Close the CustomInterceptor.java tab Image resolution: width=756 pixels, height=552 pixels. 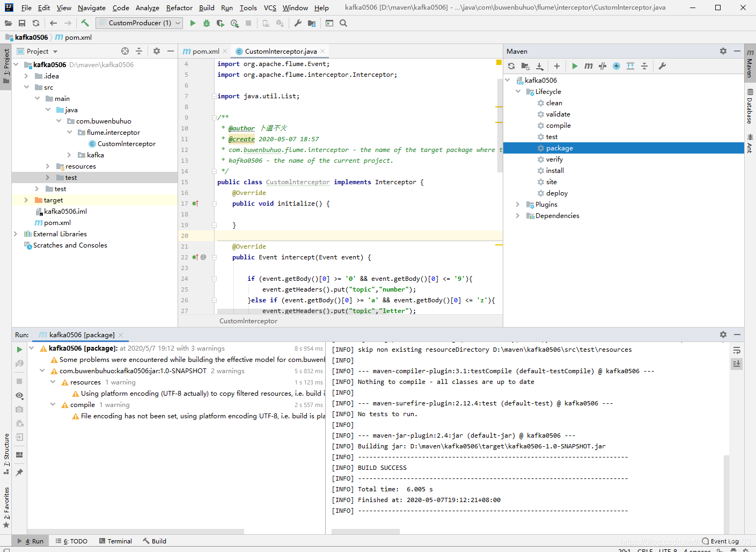click(x=322, y=51)
